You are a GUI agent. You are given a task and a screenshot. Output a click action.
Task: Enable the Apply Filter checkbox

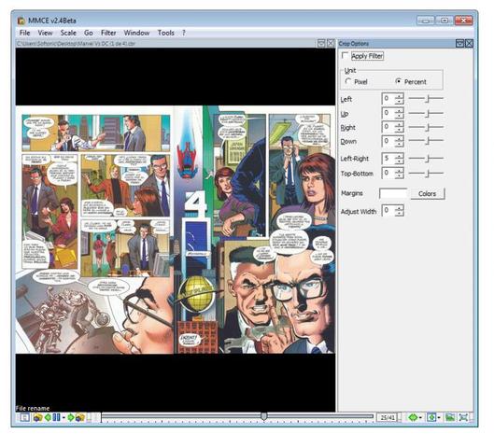click(345, 55)
